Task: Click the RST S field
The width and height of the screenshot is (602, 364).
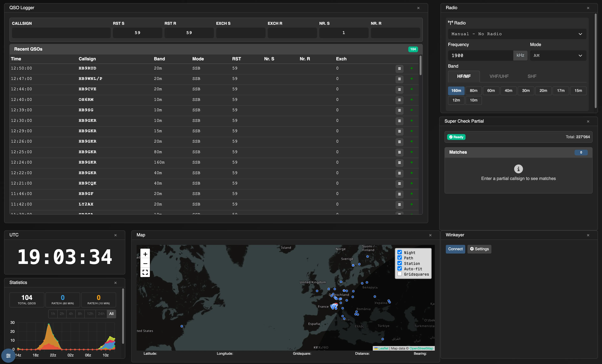Action: pos(138,33)
